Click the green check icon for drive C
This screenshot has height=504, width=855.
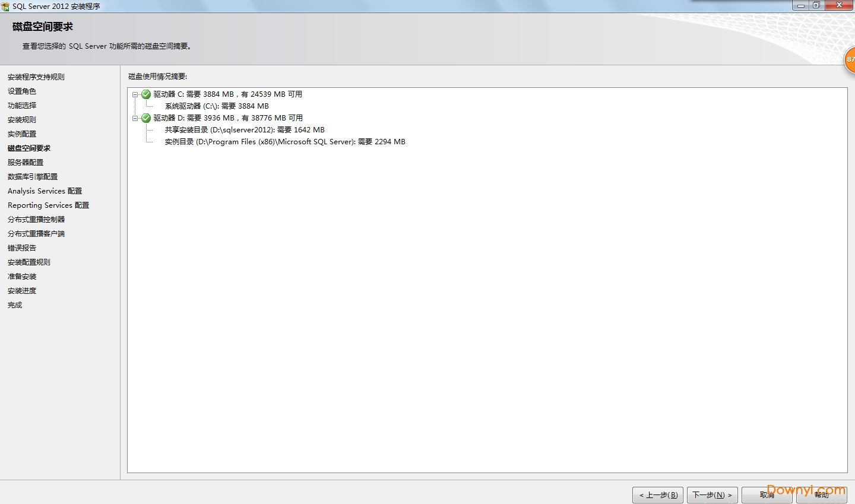pyautogui.click(x=146, y=94)
